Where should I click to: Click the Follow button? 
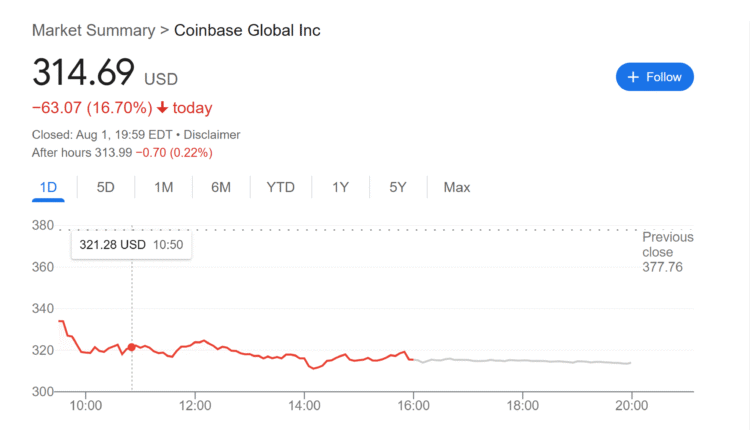[654, 77]
